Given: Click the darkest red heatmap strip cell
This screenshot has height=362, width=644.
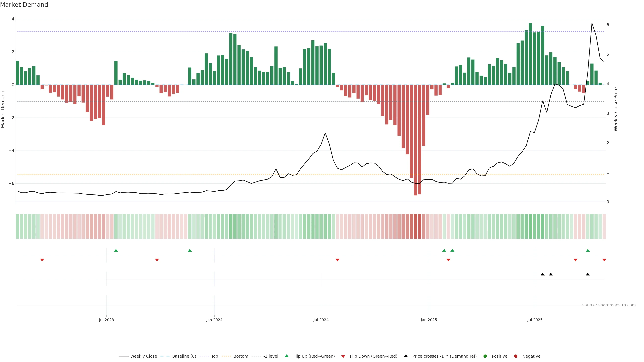Looking at the screenshot, I should [x=416, y=226].
